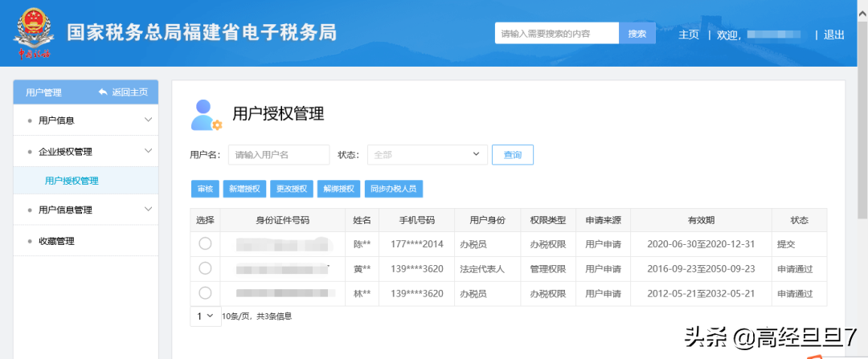Screen dimensions: 868x359
Task: Click the 手机号码 column header
Action: pos(417,220)
